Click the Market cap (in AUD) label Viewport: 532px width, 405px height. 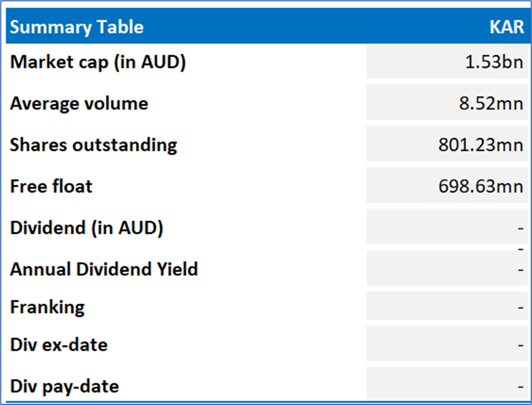coord(97,62)
